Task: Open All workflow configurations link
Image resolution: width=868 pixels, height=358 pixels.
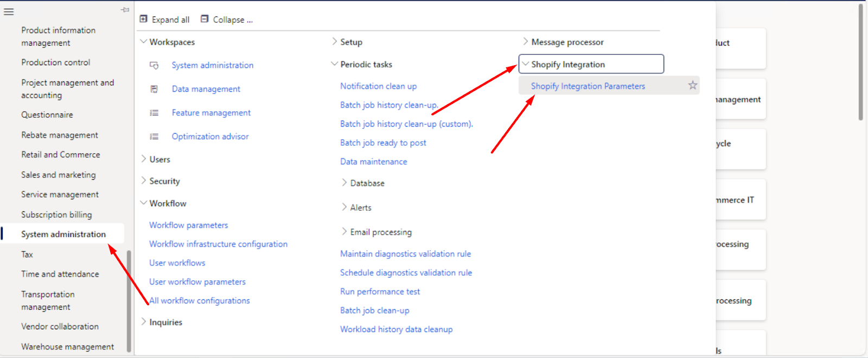Action: (x=200, y=300)
